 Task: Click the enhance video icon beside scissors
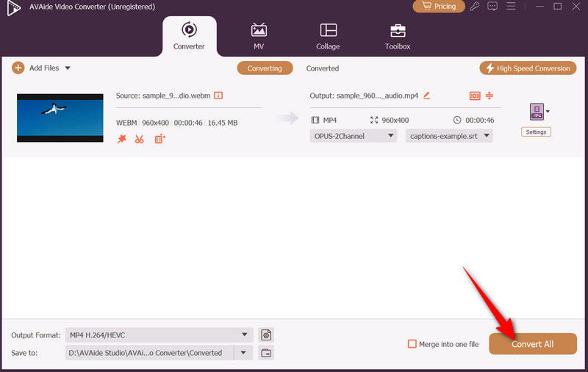point(159,139)
